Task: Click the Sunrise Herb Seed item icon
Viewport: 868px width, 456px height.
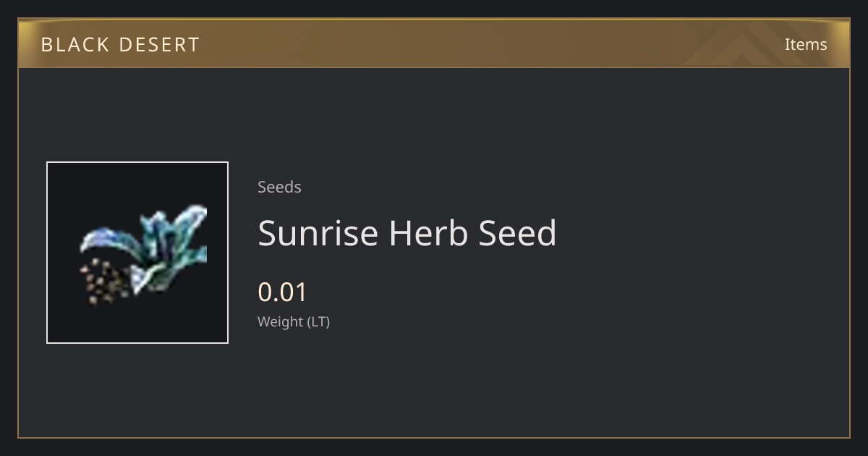Action: (x=137, y=253)
